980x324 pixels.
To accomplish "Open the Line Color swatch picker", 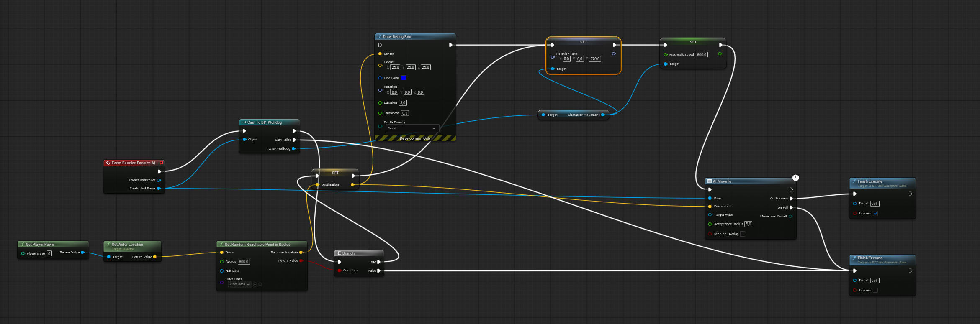I will 404,78.
